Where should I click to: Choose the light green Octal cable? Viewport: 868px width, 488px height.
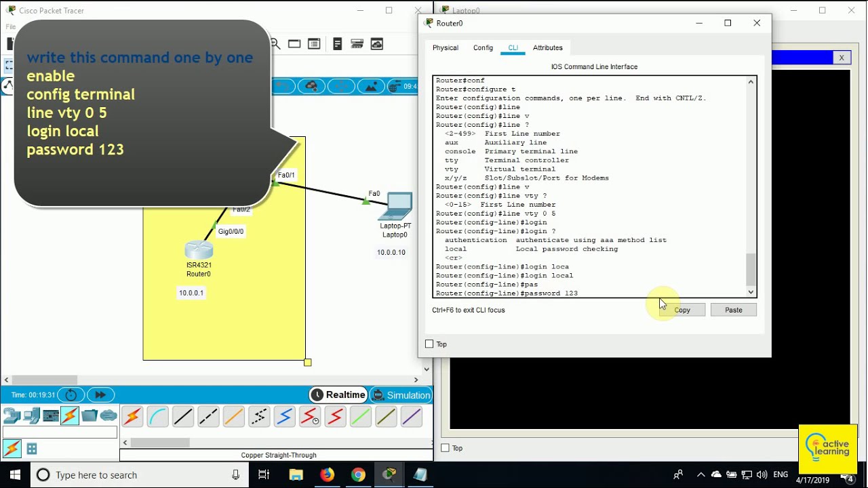(x=361, y=417)
